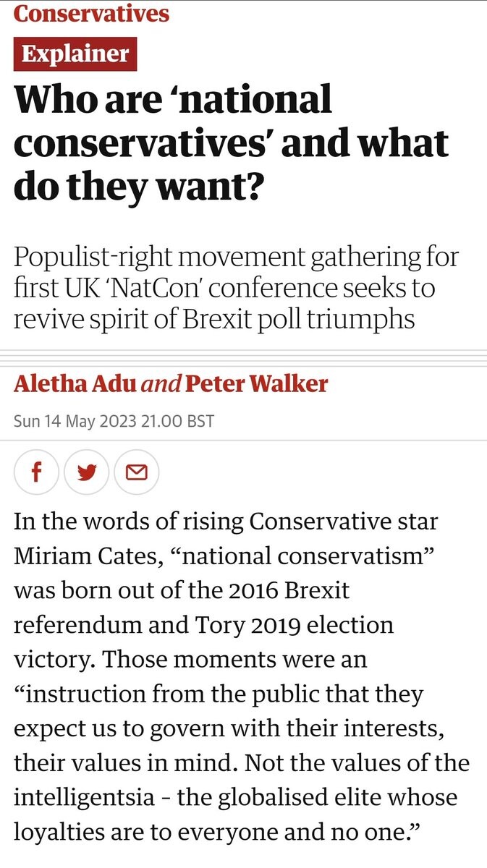Open author Aletha Adu's profile
487x868 pixels.
pyautogui.click(x=75, y=383)
